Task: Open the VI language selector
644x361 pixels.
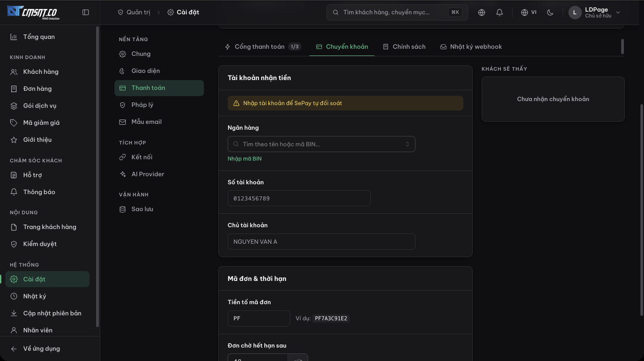Action: 529,13
